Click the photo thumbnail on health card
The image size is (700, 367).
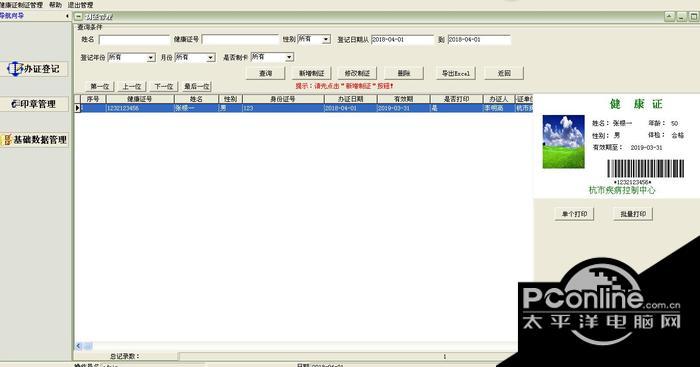pos(563,142)
